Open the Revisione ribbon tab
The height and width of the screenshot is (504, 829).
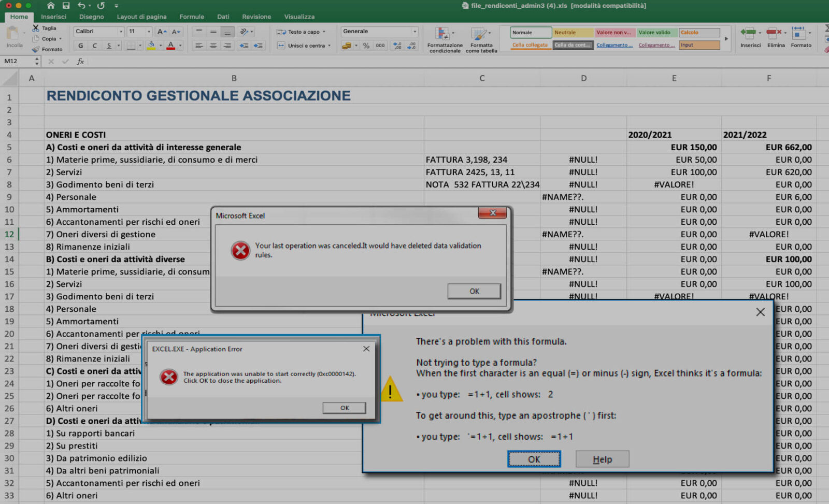[x=256, y=17]
